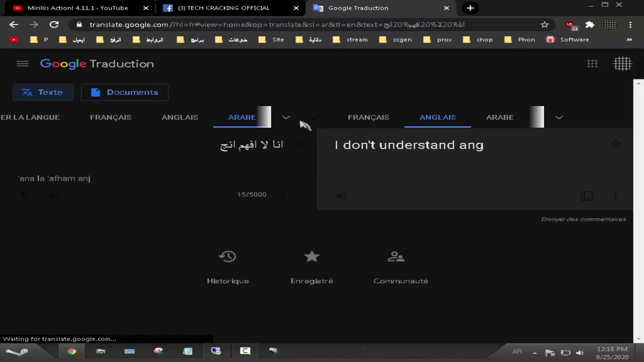644x362 pixels.
Task: Click transliteration 'ana la 'afham anj
Action: tap(54, 178)
